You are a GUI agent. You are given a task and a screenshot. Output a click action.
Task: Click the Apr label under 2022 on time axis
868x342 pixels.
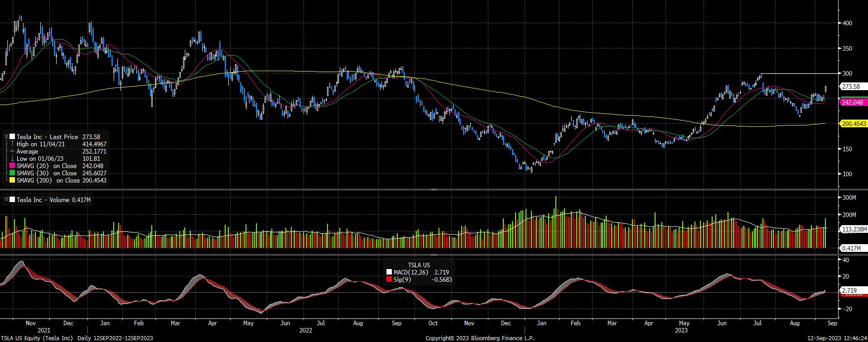pyautogui.click(x=212, y=323)
